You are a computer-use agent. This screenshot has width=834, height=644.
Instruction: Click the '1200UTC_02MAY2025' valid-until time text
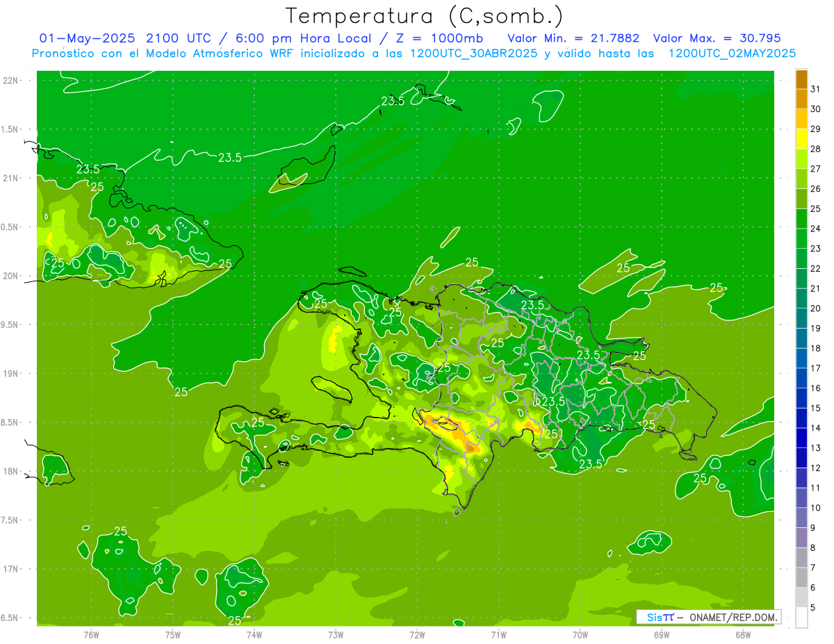click(x=732, y=53)
